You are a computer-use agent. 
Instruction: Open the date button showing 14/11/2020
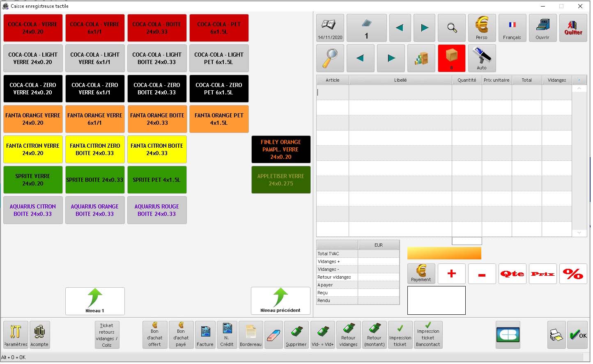pos(330,28)
